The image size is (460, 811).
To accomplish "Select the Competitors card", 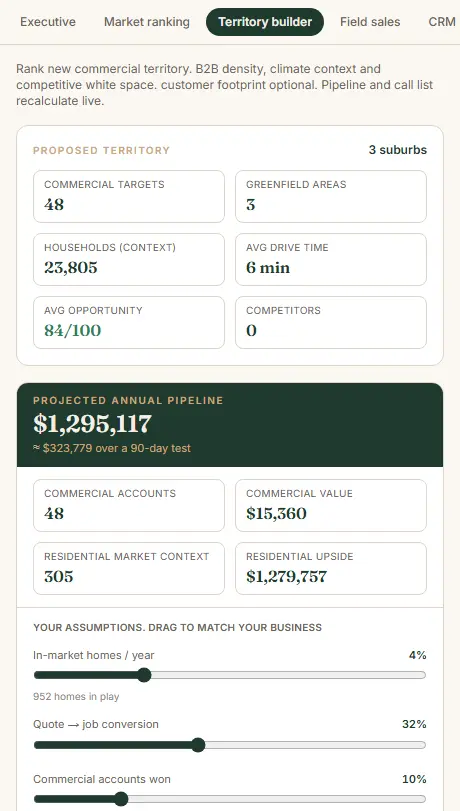I will point(331,323).
